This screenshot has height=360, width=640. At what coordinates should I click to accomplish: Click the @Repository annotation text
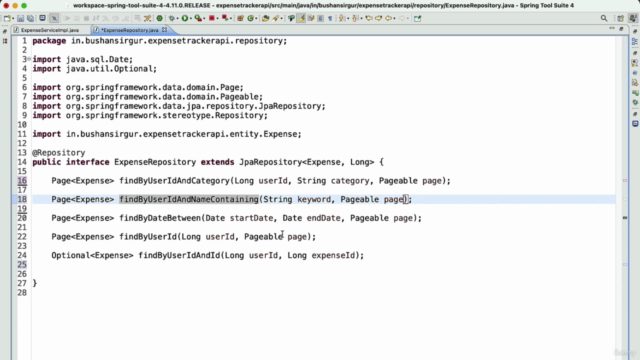tap(59, 153)
